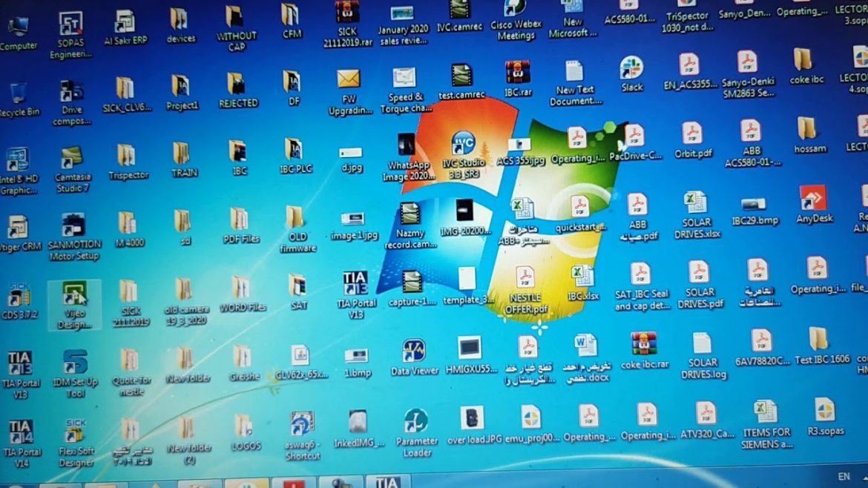Open the TIA Portal V14 shortcut
The width and height of the screenshot is (868, 488).
(x=20, y=433)
